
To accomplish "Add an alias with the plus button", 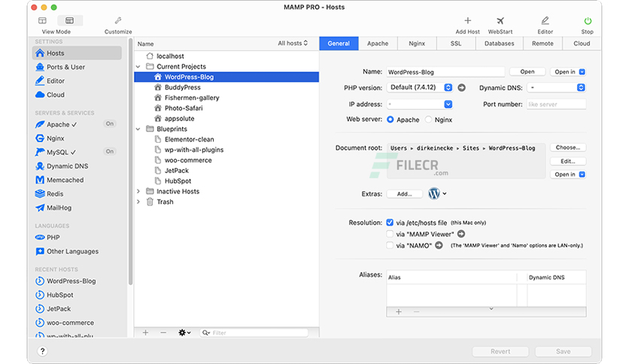I will [399, 312].
